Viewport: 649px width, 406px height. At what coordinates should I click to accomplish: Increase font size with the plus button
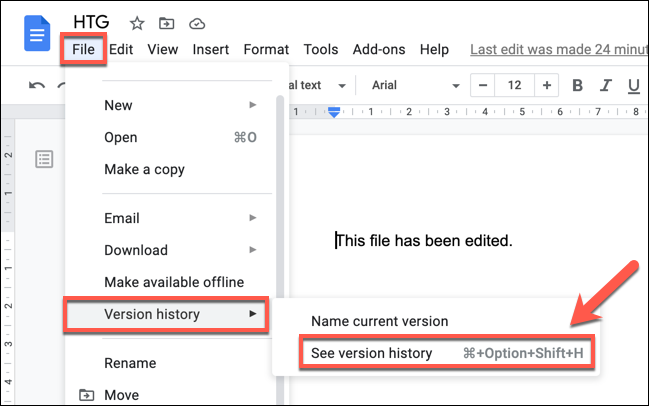pos(546,86)
